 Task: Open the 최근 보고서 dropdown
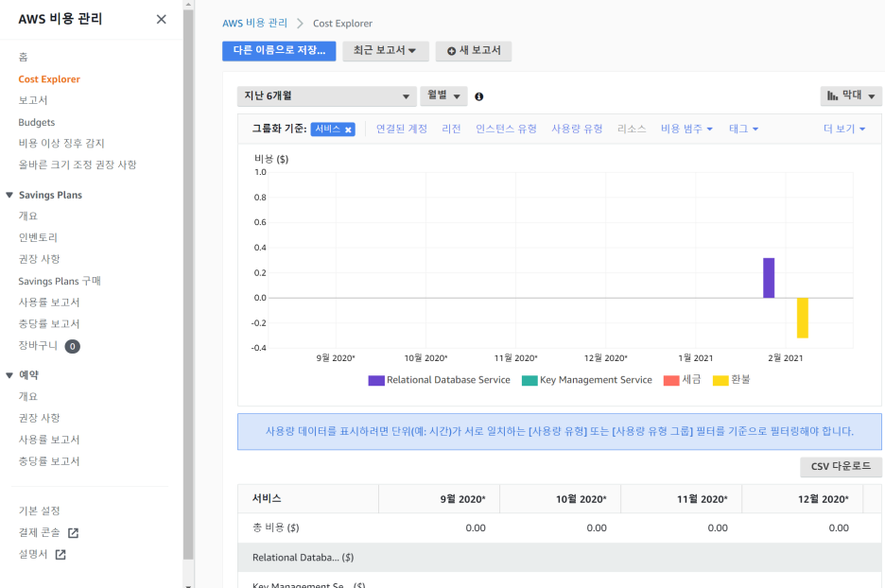[386, 51]
